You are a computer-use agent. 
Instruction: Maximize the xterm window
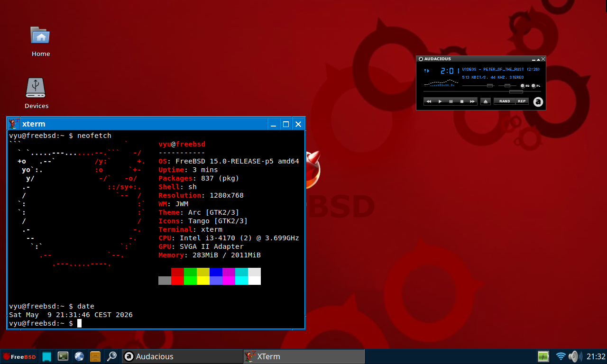click(286, 124)
